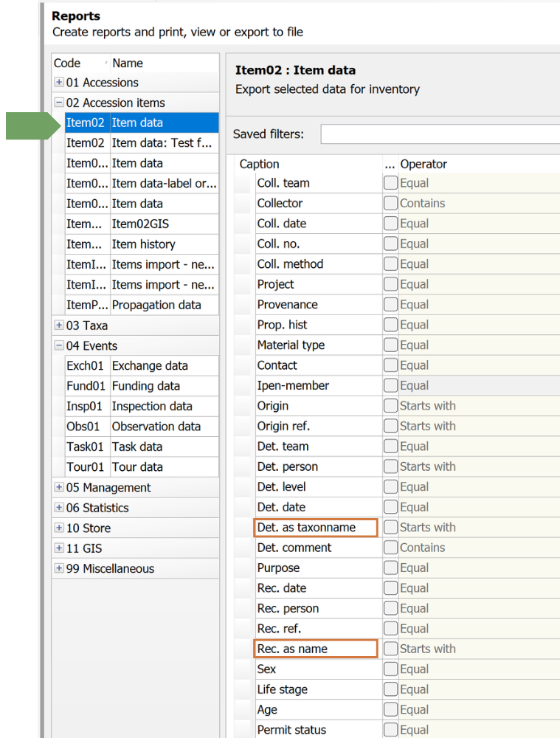The height and width of the screenshot is (738, 560).
Task: Select the Exchange data report
Action: (142, 365)
